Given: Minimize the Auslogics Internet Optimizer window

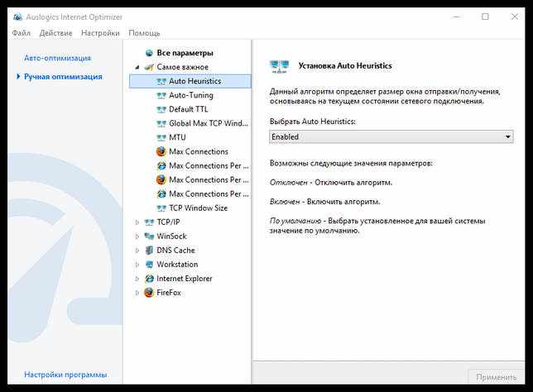Looking at the screenshot, I should click(x=457, y=17).
